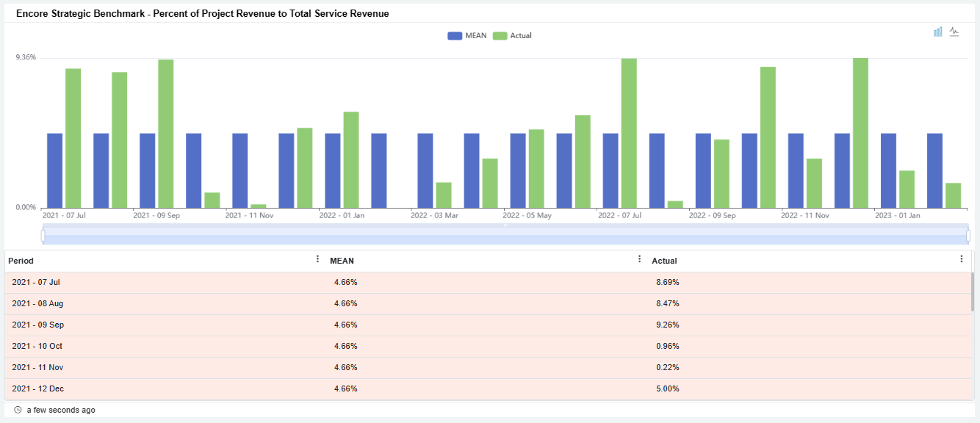
Task: Click the blue MEAN bar for 2023 - 01 Jan
Action: [x=888, y=170]
